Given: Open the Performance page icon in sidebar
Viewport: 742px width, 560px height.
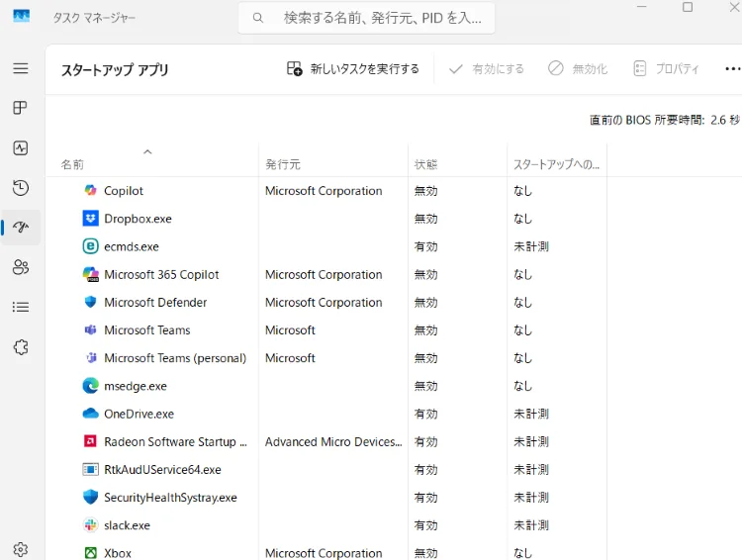Looking at the screenshot, I should coord(21,147).
